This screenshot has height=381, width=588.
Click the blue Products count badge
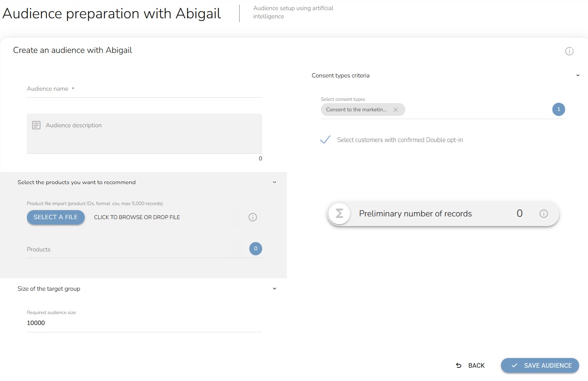[255, 249]
